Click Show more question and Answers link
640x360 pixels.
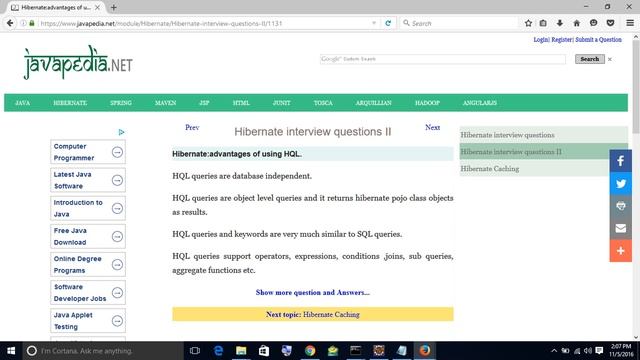[313, 293]
